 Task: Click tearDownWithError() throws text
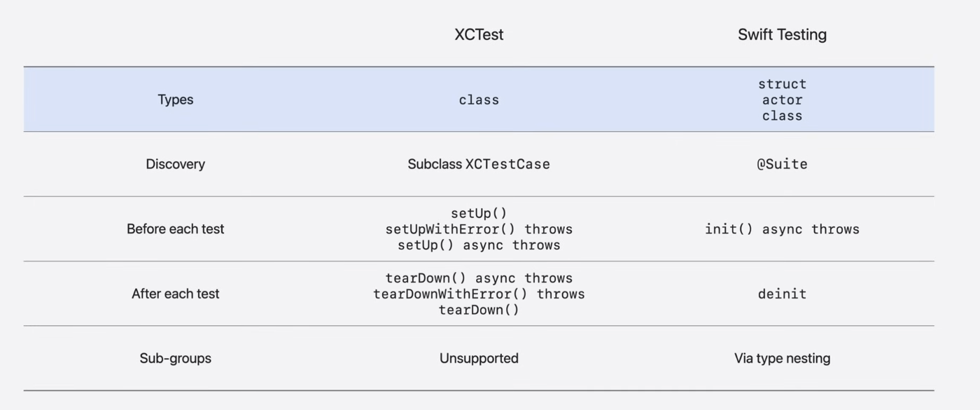[x=479, y=294]
